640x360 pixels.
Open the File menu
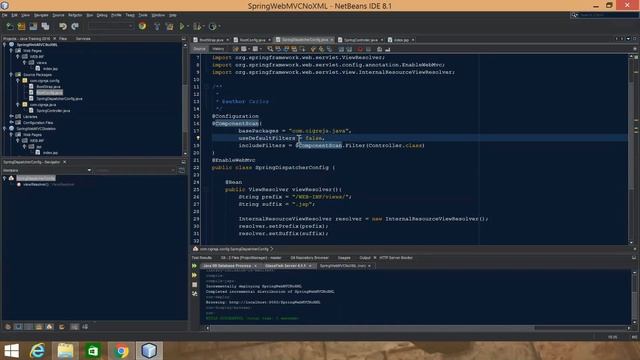coord(4,15)
